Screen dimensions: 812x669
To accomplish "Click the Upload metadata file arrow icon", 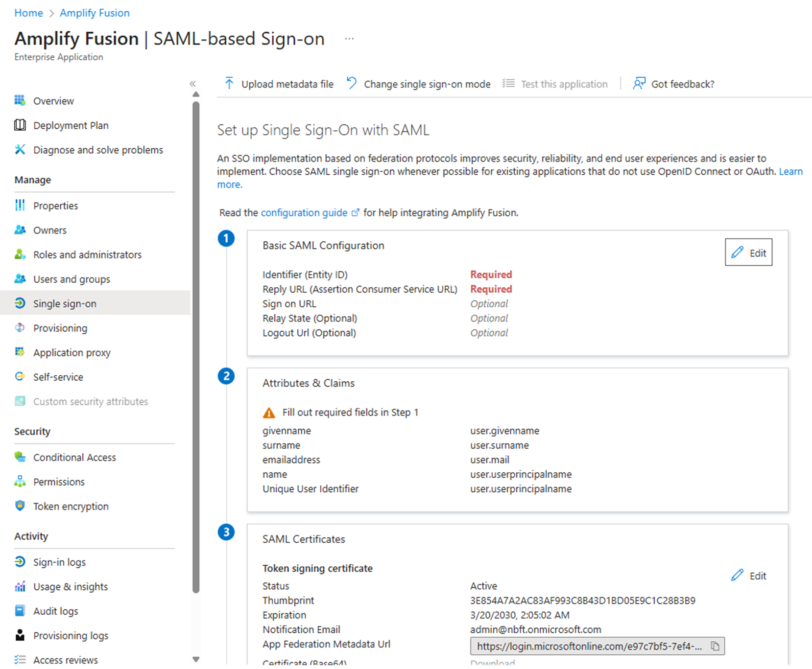I will click(x=229, y=83).
